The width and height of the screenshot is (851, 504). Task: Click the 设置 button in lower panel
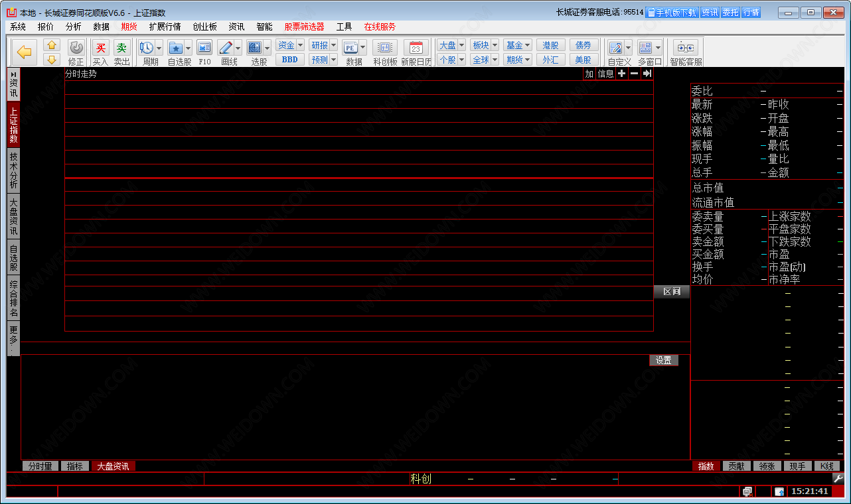[664, 360]
